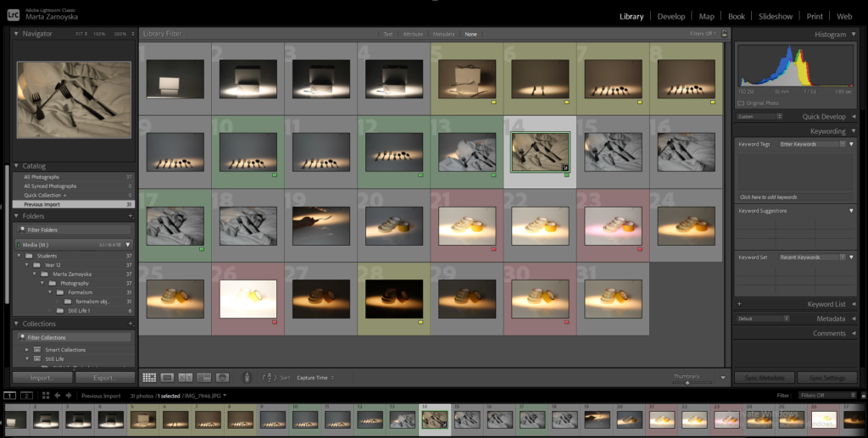Open Sort Capture Time dropdown
The image size is (868, 438).
pos(315,378)
